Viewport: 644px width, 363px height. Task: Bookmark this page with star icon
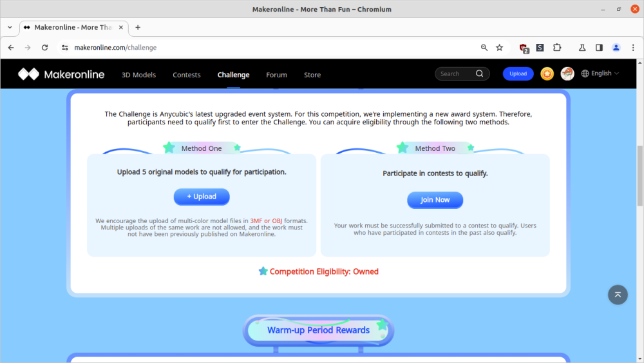pos(500,48)
